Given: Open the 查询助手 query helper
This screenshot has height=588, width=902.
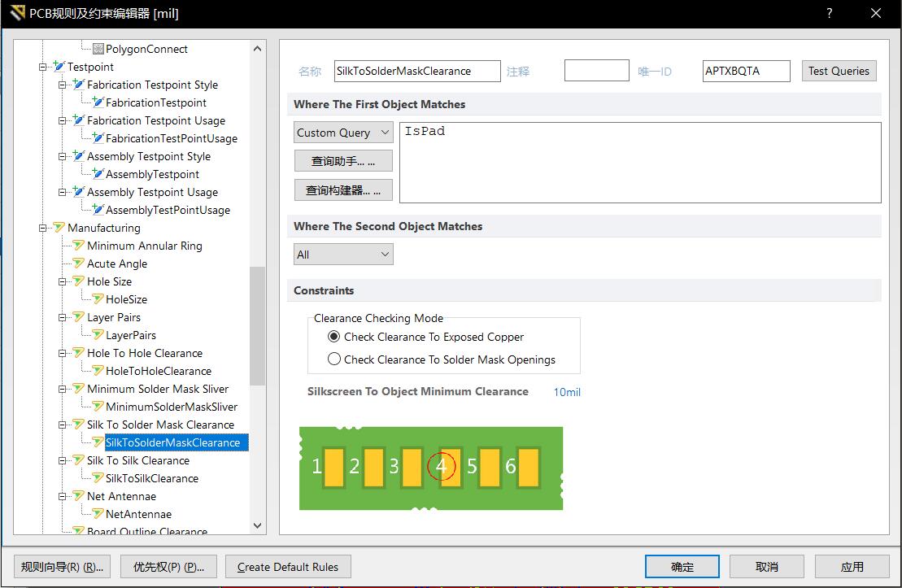Looking at the screenshot, I should 343,161.
